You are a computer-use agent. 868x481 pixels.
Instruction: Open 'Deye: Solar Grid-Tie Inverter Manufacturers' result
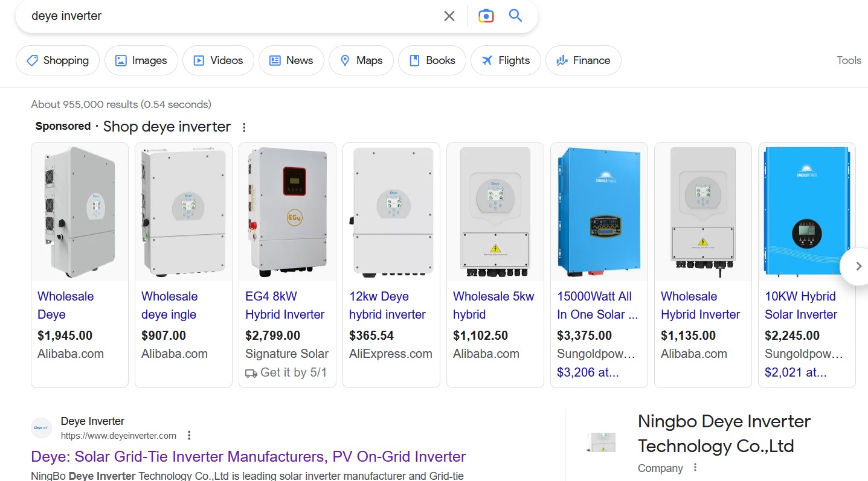coord(248,456)
